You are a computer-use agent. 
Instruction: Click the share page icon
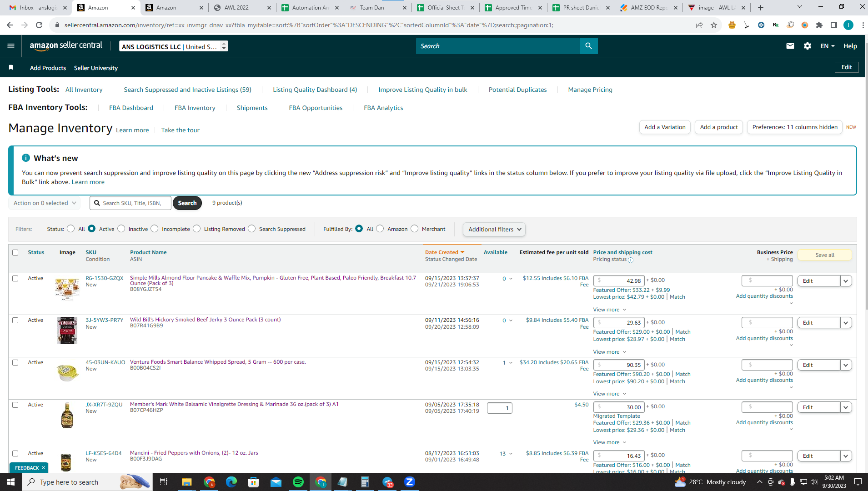coord(699,25)
